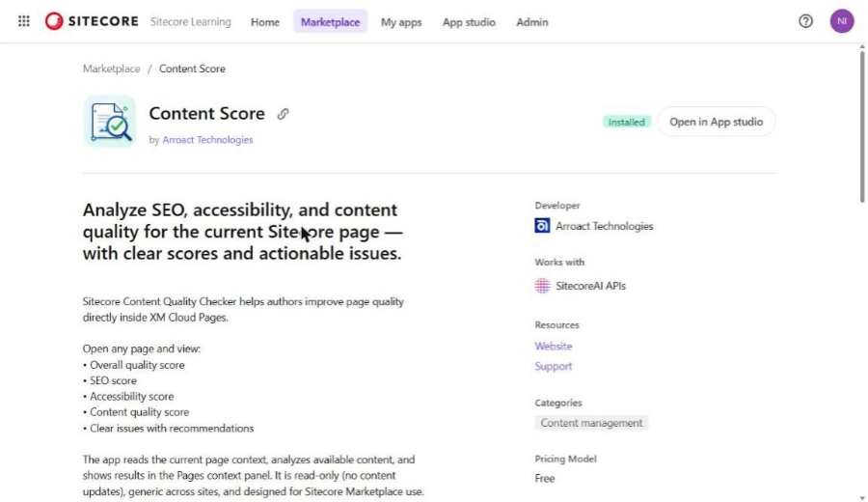Open the Admin tab
The image size is (868, 502).
click(x=532, y=22)
